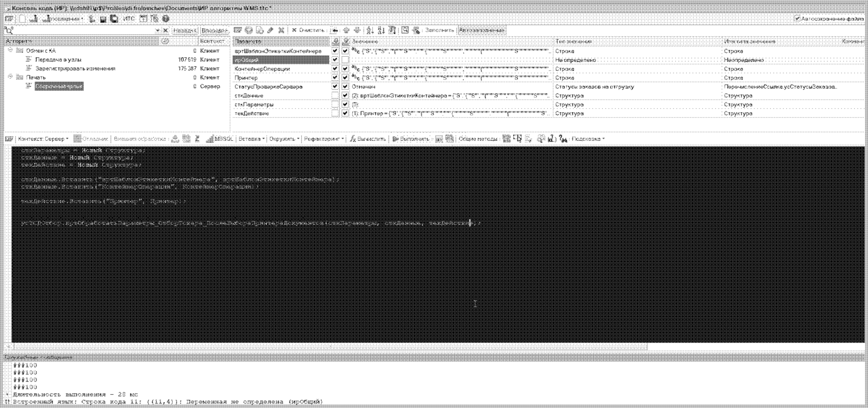Click the MSSQL toolbar button
This screenshot has width=868, height=408.
(217, 139)
